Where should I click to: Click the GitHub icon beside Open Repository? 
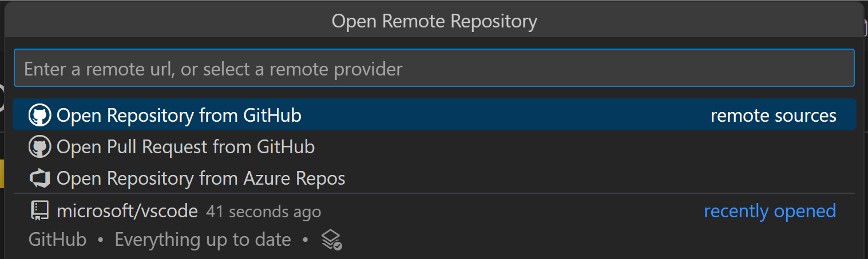39,115
